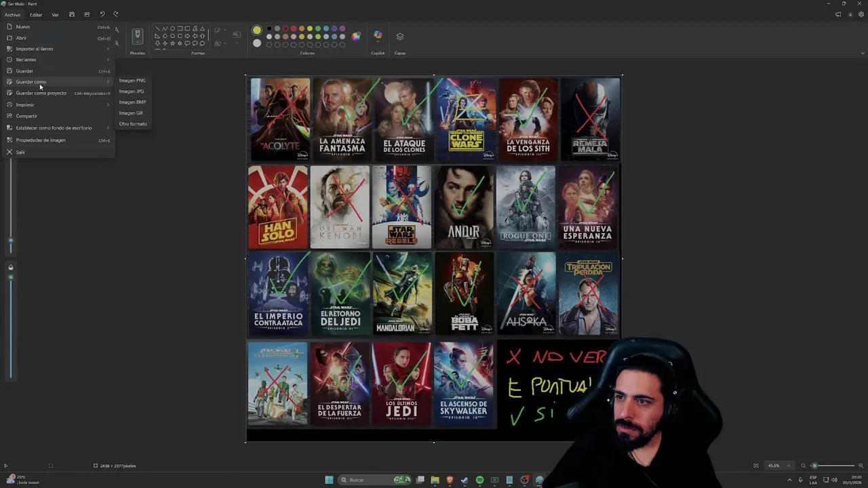The image size is (868, 488).
Task: Click the taskbar clock showing 20:20
Action: coord(851,480)
